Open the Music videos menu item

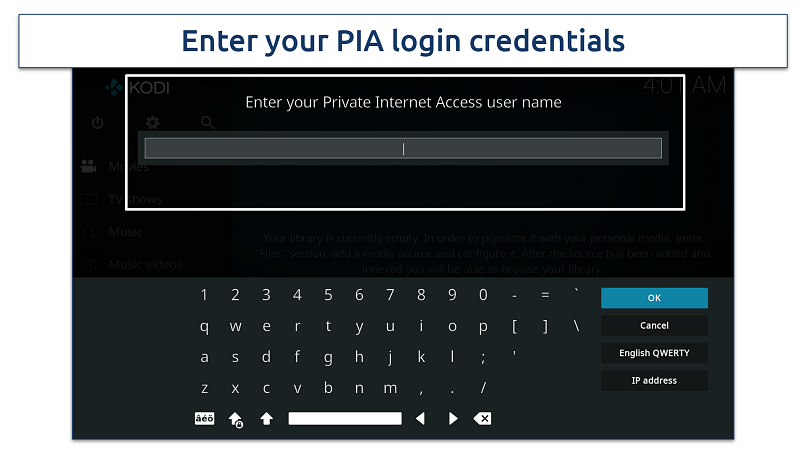coord(145,265)
